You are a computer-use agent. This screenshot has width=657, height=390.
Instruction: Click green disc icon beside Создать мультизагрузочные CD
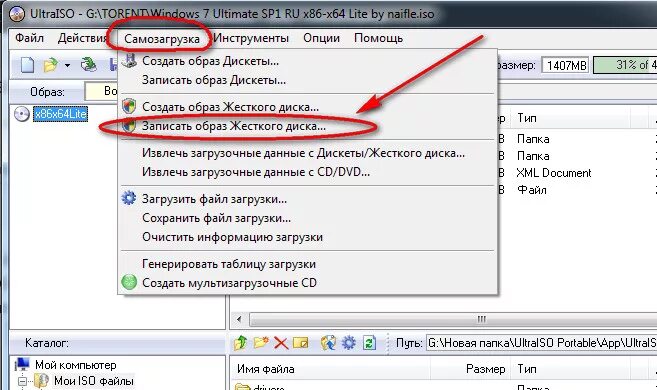click(x=129, y=282)
